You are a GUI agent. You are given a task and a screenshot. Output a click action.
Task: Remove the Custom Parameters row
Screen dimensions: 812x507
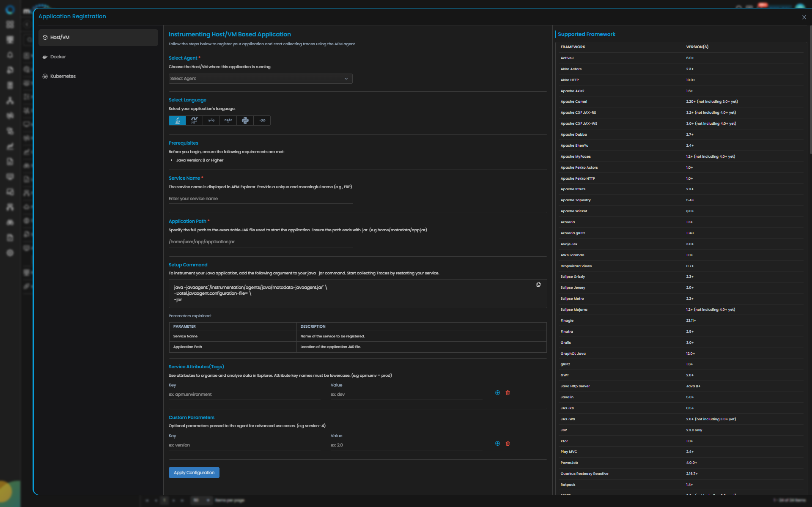507,444
